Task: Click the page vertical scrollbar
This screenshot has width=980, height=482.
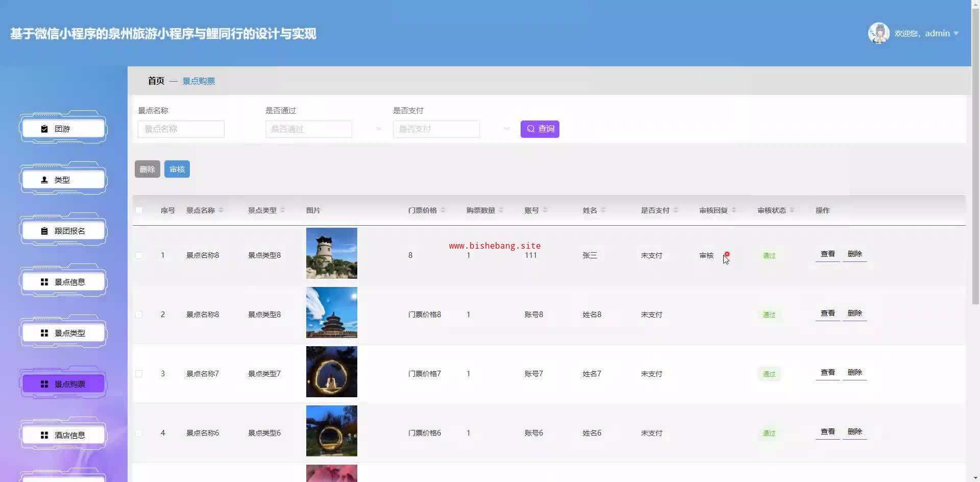Action: (x=975, y=153)
